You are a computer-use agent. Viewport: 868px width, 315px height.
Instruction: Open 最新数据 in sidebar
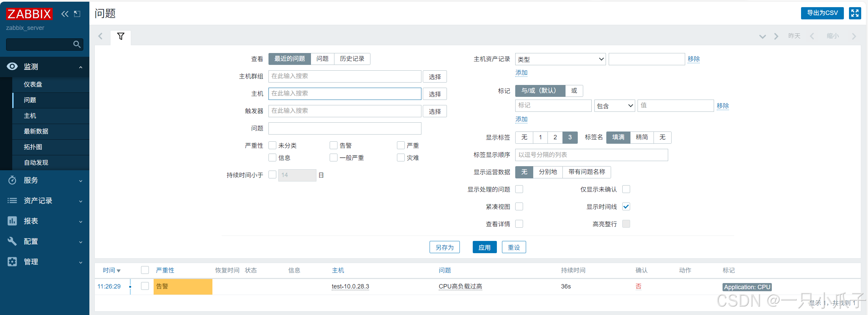tap(51, 131)
